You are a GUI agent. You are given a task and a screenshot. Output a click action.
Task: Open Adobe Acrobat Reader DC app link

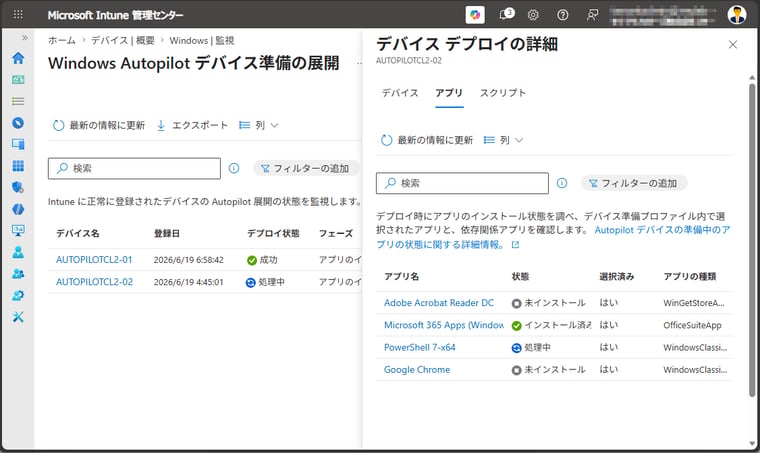click(439, 303)
